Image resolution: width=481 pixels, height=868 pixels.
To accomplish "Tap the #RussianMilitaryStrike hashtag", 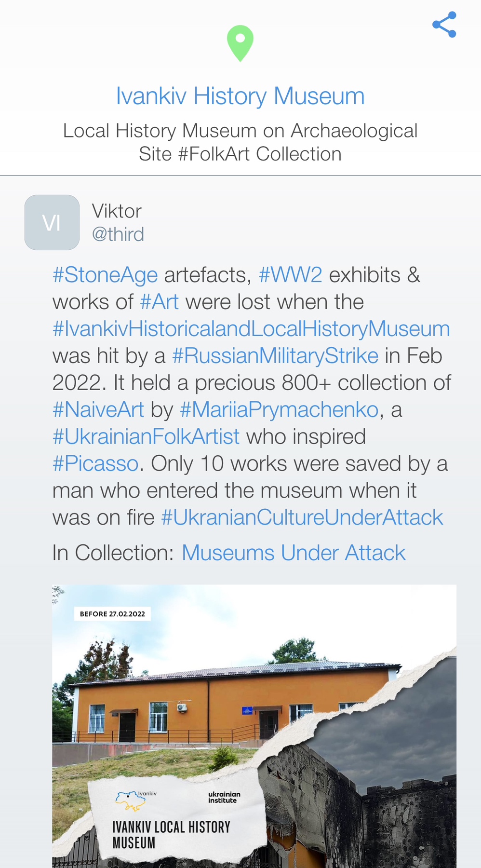I will [x=275, y=356].
